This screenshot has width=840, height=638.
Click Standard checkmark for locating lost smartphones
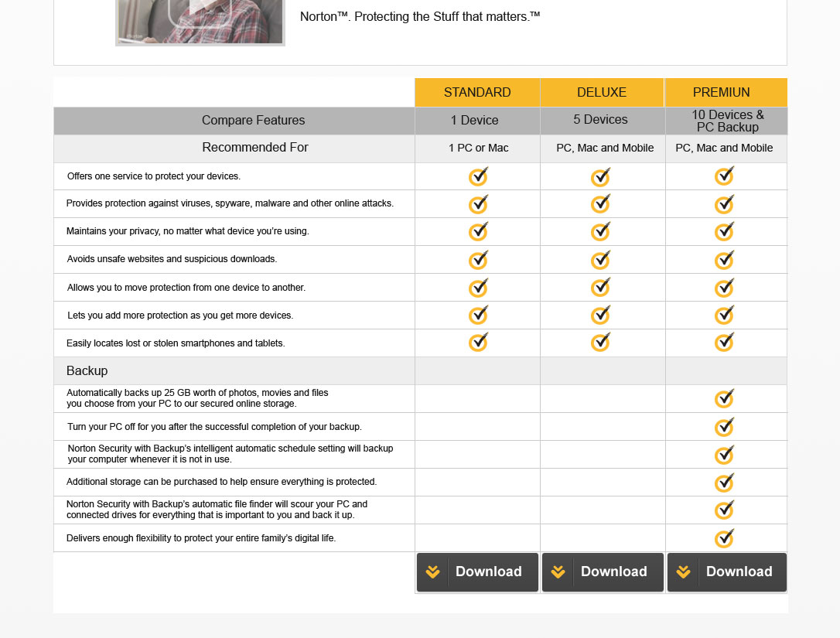478,343
